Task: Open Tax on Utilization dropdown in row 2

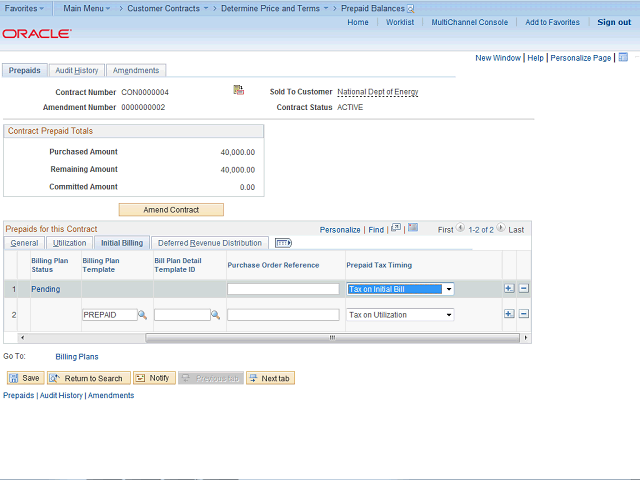Action: coord(448,315)
